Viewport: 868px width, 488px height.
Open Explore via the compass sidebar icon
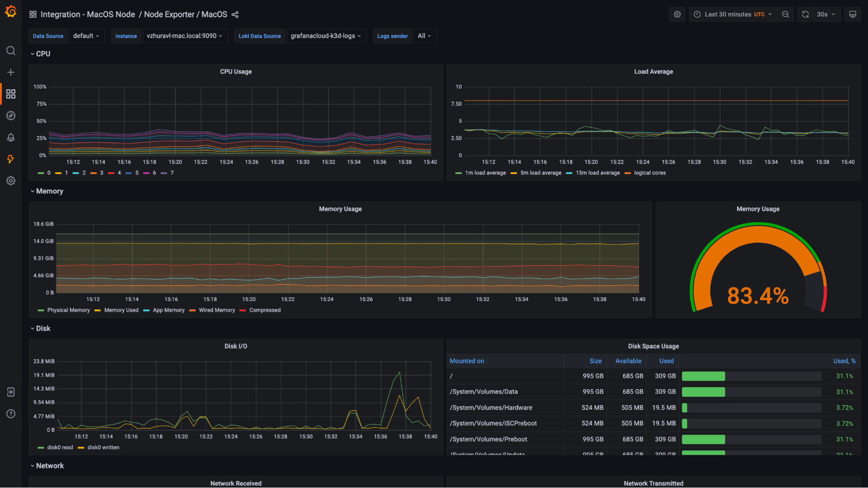[10, 115]
